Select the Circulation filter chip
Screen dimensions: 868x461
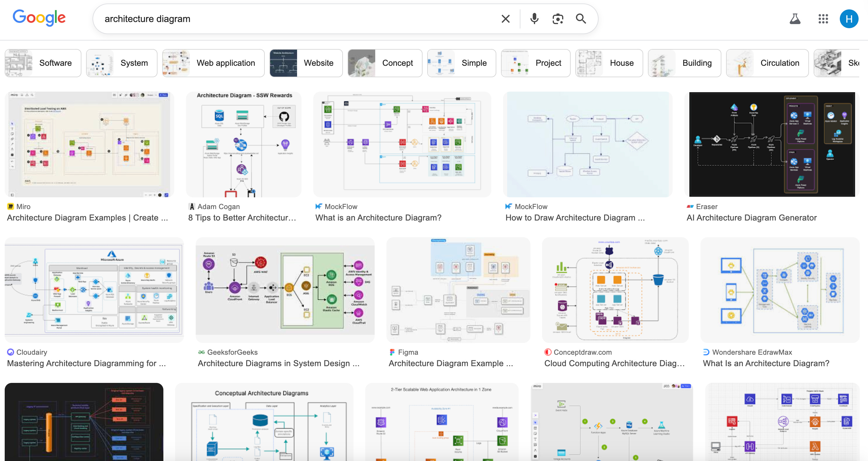coord(767,63)
